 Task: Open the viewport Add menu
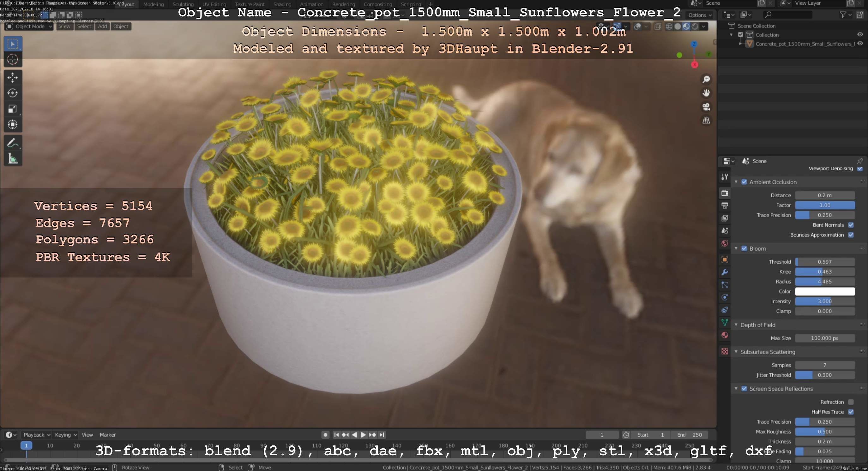(102, 27)
